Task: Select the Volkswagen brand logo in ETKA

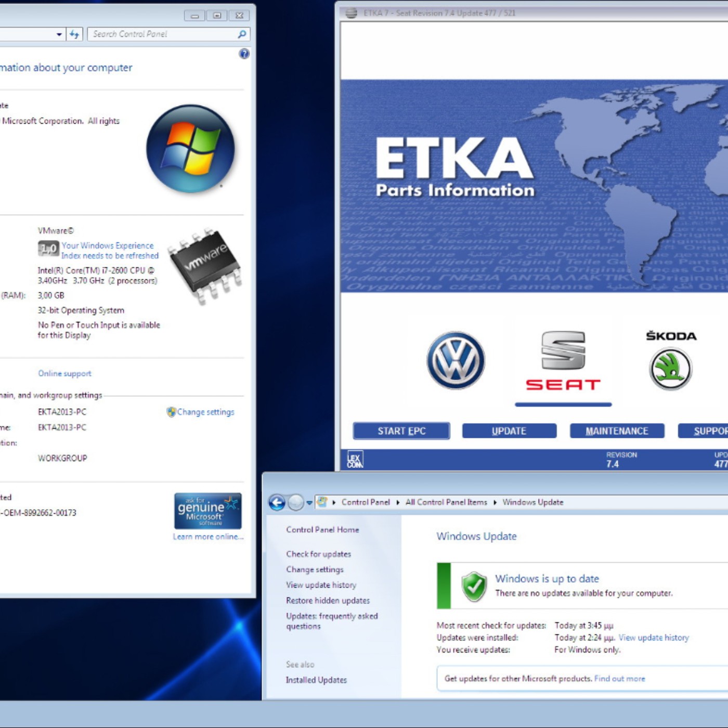Action: [x=456, y=360]
